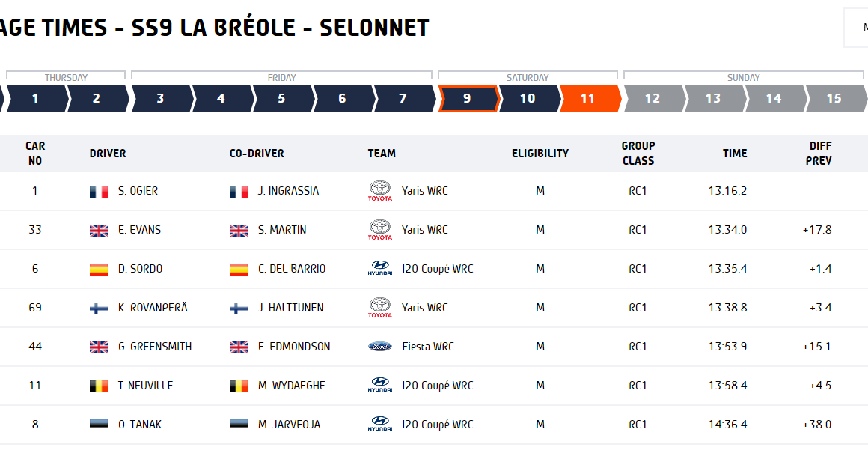Click the French flag beside S. Ogier
Screen dimensions: 868x465
(x=99, y=191)
